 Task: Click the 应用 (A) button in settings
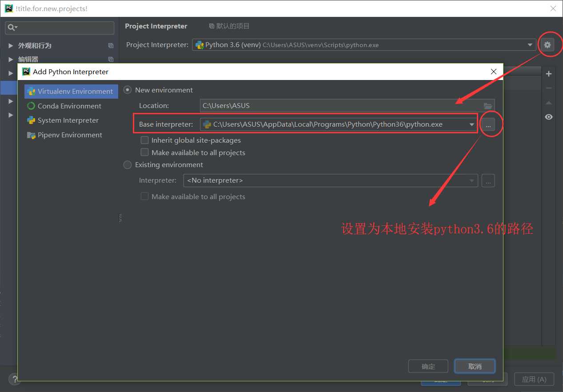click(534, 379)
